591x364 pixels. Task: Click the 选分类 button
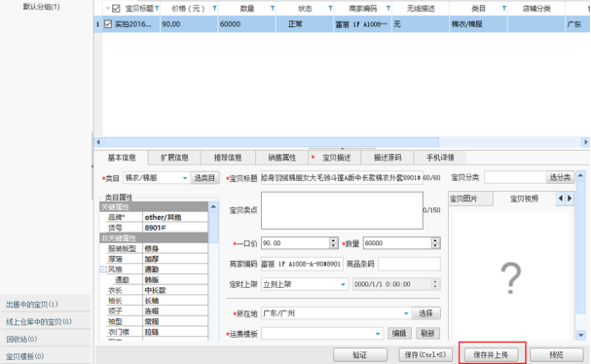[x=560, y=177]
